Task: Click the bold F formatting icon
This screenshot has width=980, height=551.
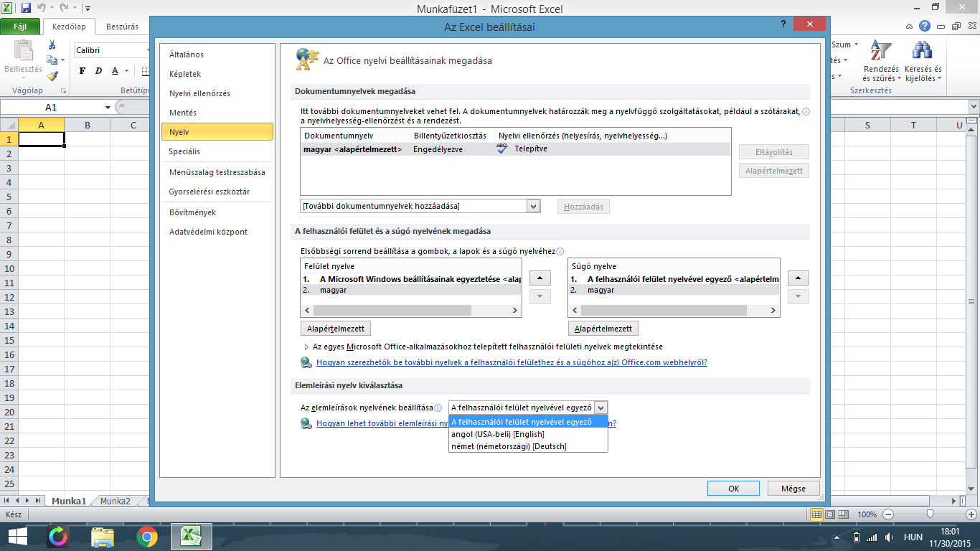Action: 83,70
